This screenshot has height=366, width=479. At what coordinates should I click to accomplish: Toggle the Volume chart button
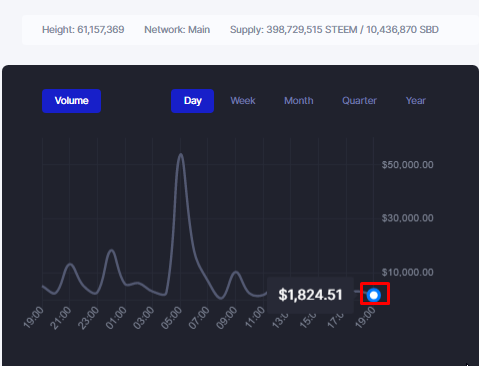pyautogui.click(x=71, y=101)
